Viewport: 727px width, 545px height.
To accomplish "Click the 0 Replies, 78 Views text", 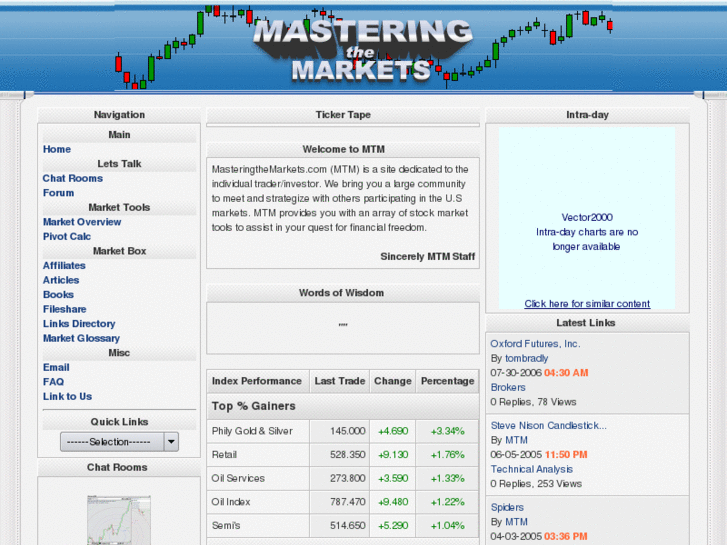I will 533,402.
